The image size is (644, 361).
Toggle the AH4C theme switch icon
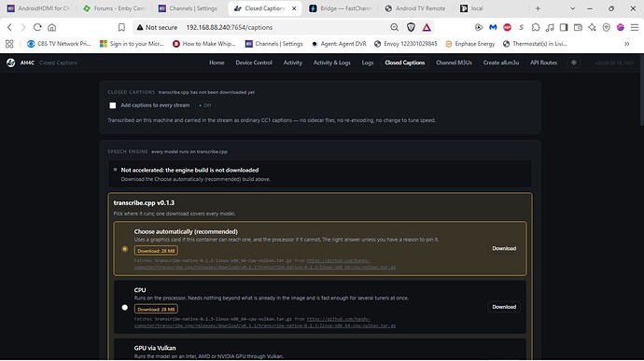click(574, 62)
